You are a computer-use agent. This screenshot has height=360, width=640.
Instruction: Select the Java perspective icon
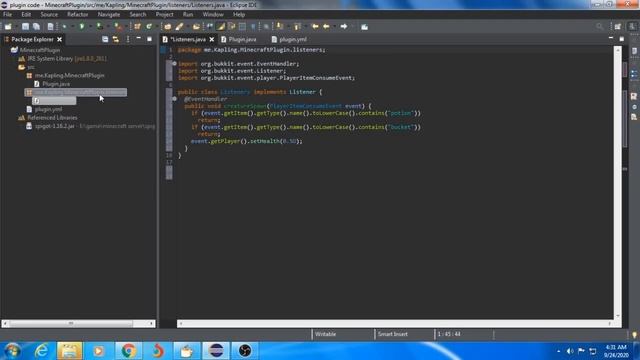[632, 27]
